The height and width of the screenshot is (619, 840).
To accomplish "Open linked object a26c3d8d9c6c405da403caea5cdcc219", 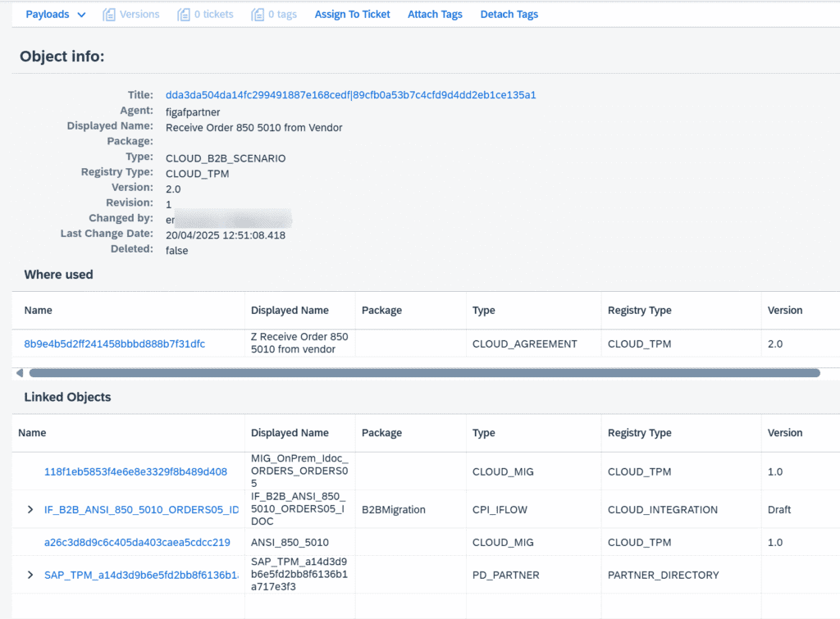I will tap(137, 543).
